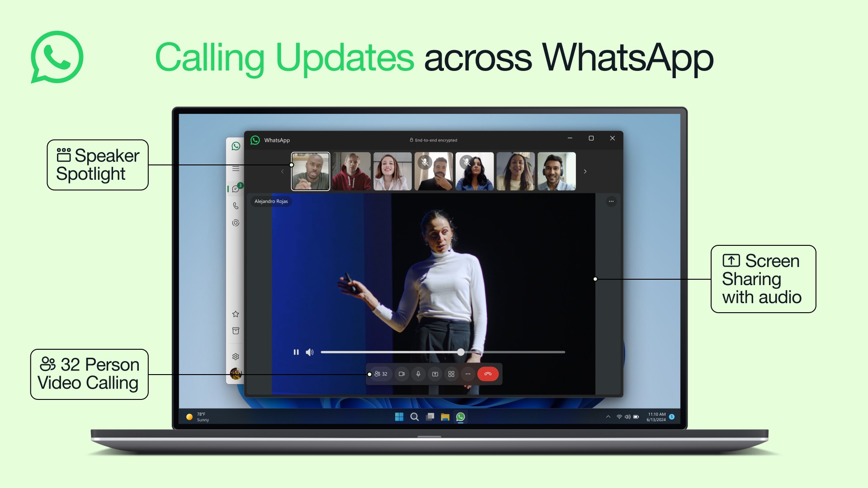
Task: Select the grid/participants view icon
Action: (x=451, y=374)
